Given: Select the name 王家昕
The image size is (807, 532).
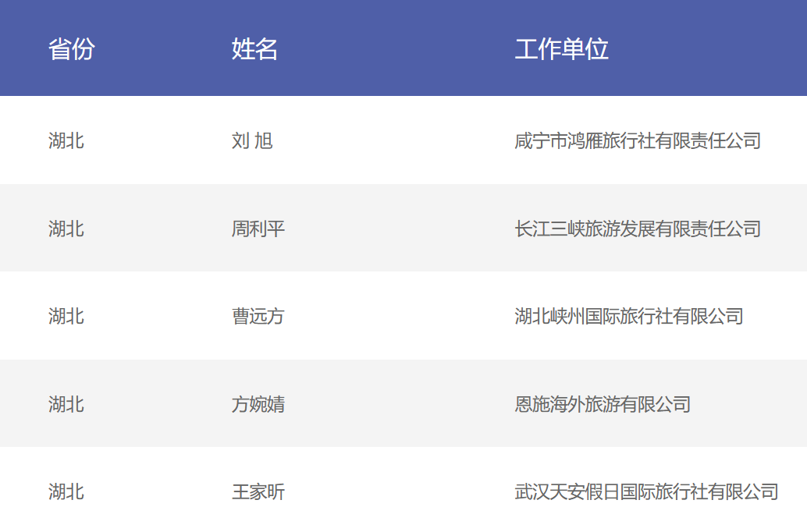Looking at the screenshot, I should (x=258, y=491).
